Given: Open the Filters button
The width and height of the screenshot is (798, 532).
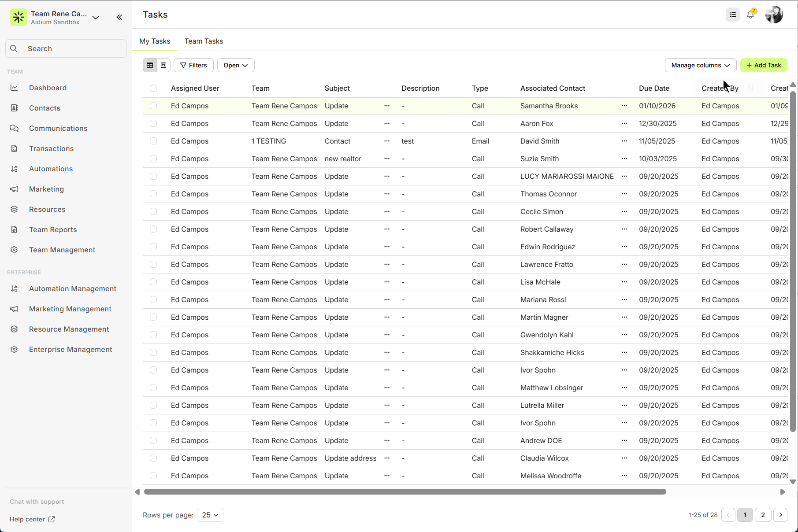Looking at the screenshot, I should pyautogui.click(x=193, y=65).
